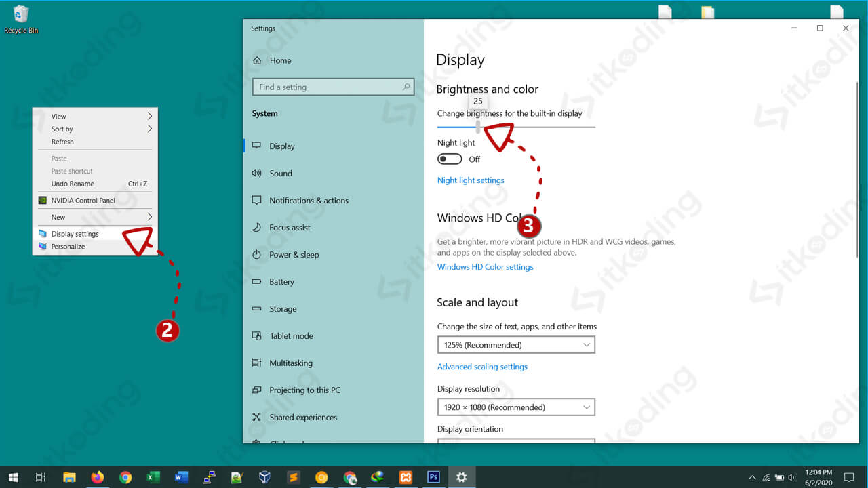This screenshot has width=868, height=488.
Task: Open Display resolution 1920 × 1080 dropdown
Action: pyautogui.click(x=516, y=407)
